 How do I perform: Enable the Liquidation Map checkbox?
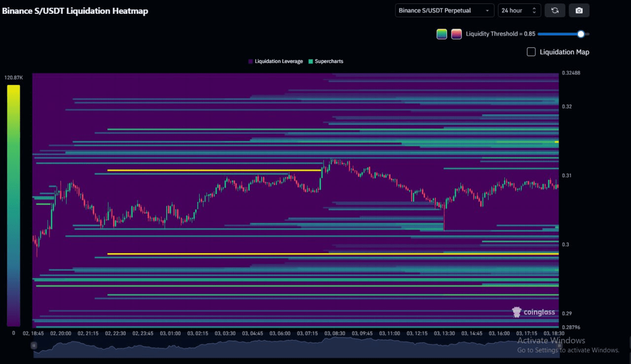coord(531,52)
